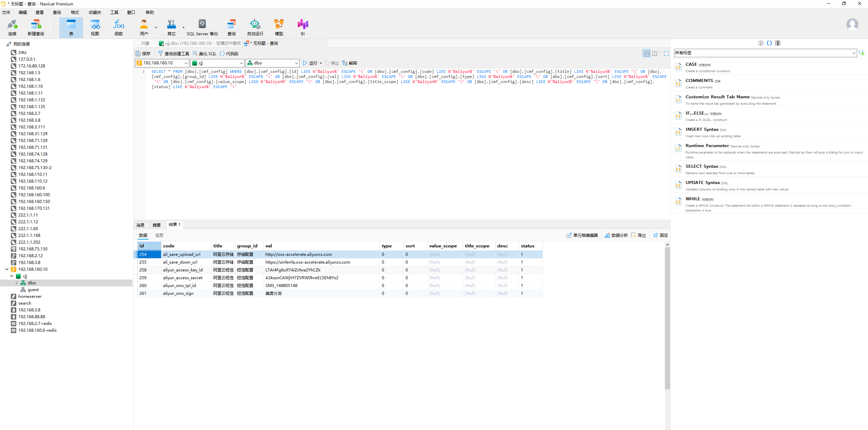868x430 pixels.
Task: Expand the dbo schema node
Action: pos(16,283)
